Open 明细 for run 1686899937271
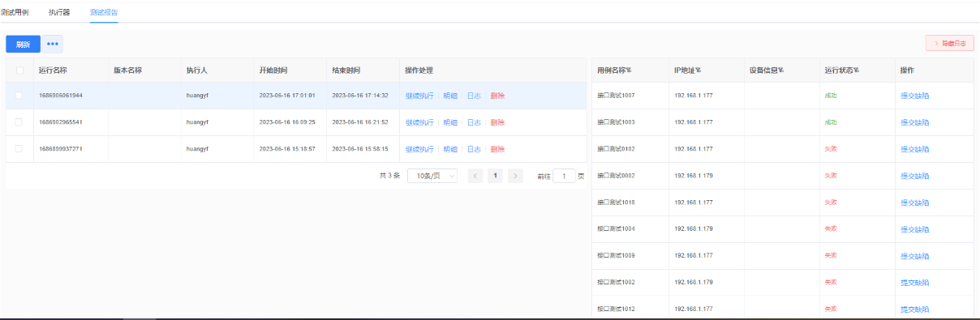 450,149
